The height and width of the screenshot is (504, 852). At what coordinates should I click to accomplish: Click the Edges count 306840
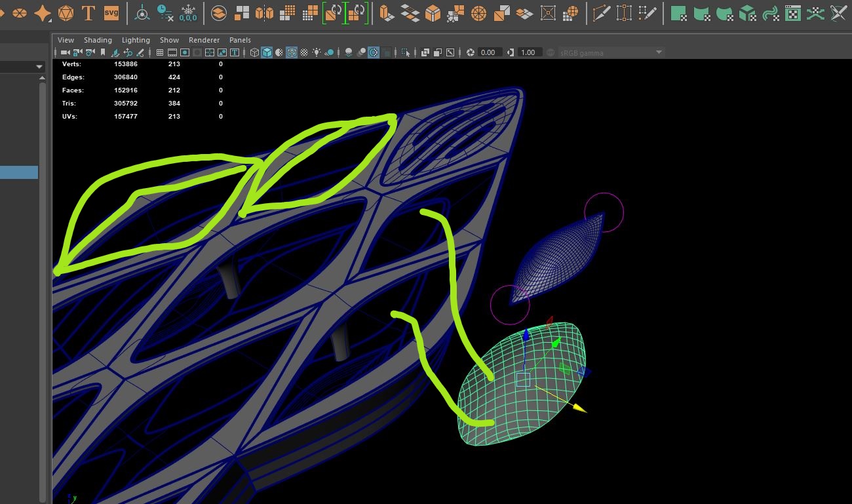click(126, 77)
